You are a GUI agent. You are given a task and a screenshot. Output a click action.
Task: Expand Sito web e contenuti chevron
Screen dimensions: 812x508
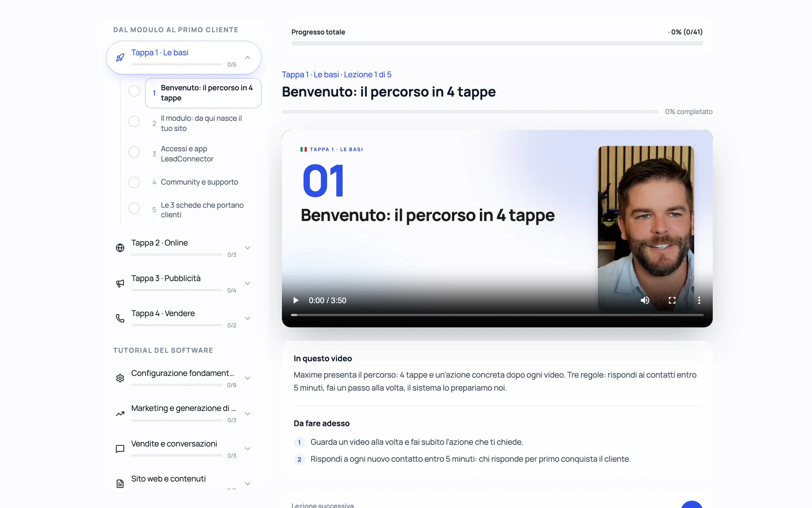[x=248, y=484]
